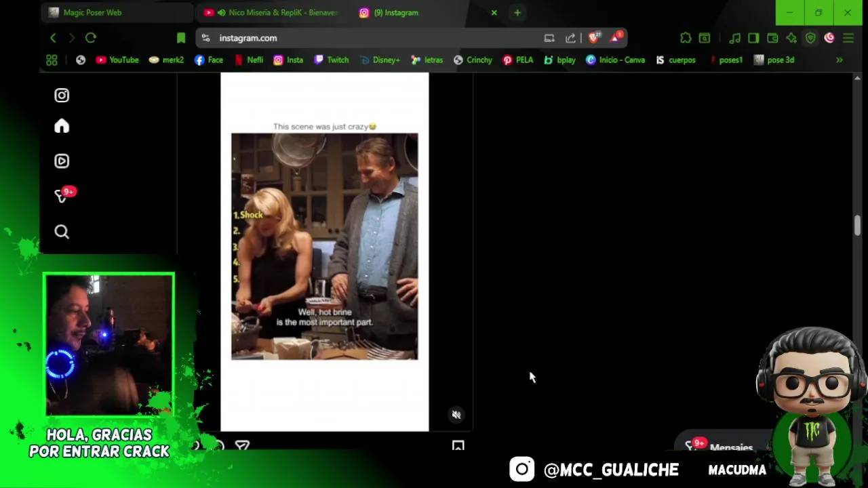Open the VPN shield icon
868x488 pixels.
point(810,38)
